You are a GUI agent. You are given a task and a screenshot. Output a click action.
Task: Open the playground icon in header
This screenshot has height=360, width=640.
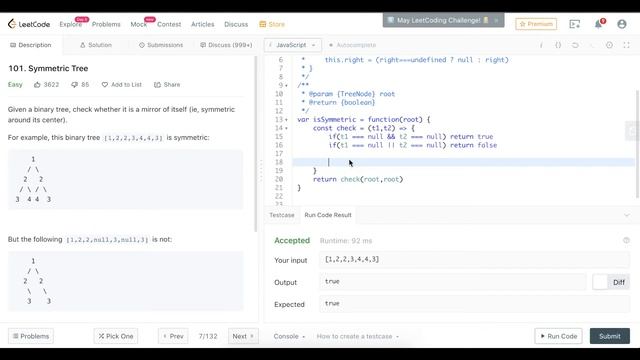click(x=575, y=24)
